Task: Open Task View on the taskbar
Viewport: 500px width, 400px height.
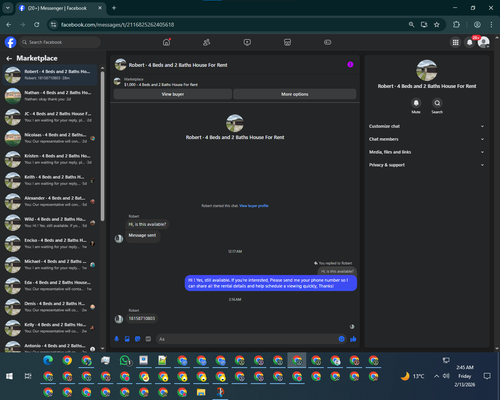Action: pyautogui.click(x=28, y=376)
